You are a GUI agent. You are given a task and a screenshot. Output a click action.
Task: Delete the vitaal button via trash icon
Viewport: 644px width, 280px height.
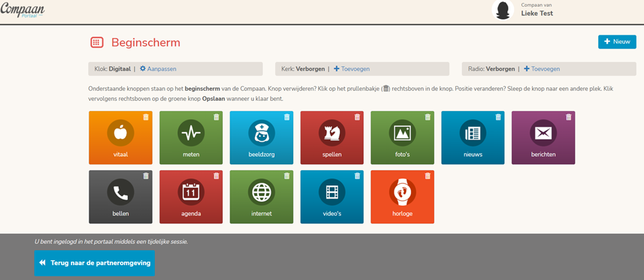tap(146, 117)
